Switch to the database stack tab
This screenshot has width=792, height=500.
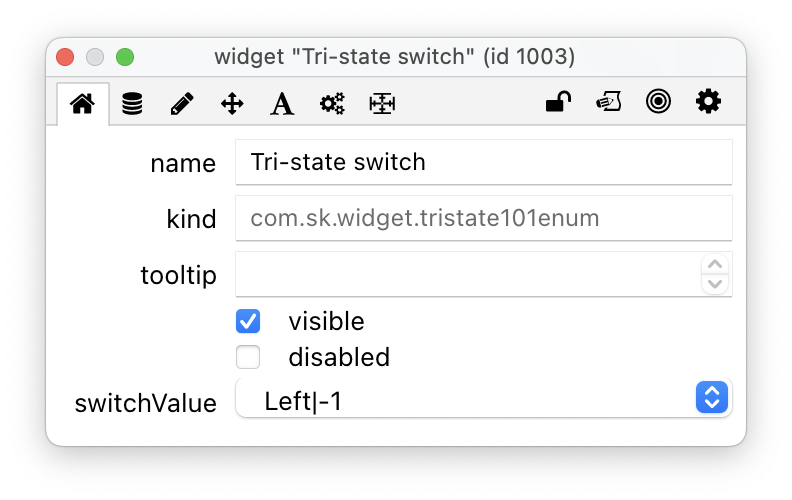click(132, 103)
